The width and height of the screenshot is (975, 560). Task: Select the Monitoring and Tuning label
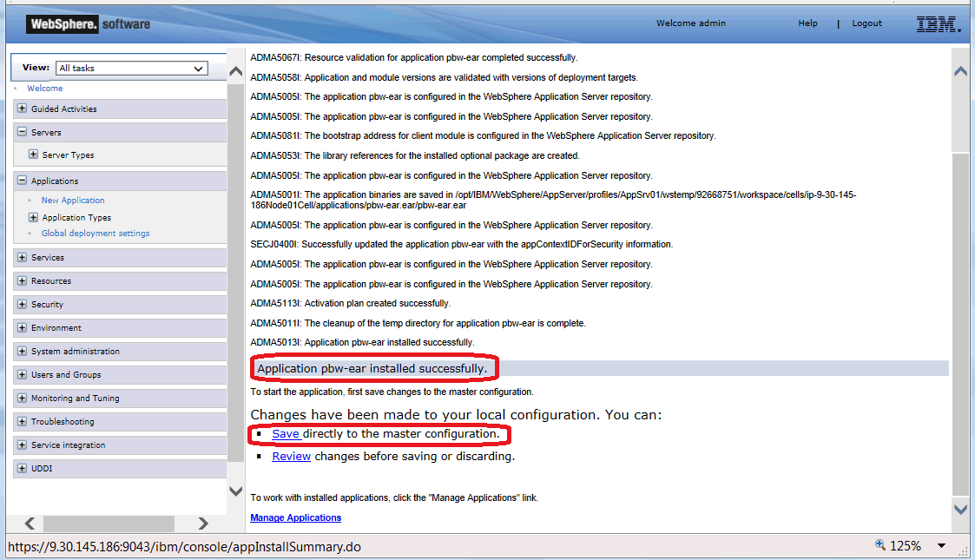tap(76, 399)
